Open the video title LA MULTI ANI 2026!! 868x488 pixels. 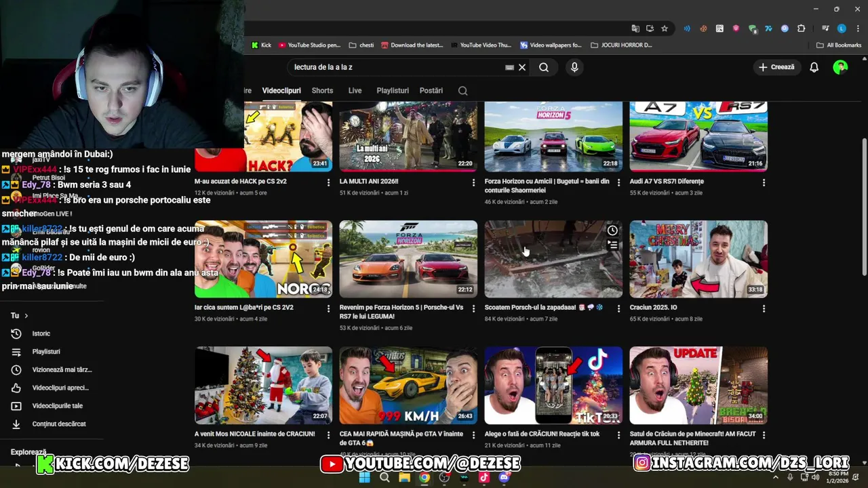pyautogui.click(x=369, y=182)
